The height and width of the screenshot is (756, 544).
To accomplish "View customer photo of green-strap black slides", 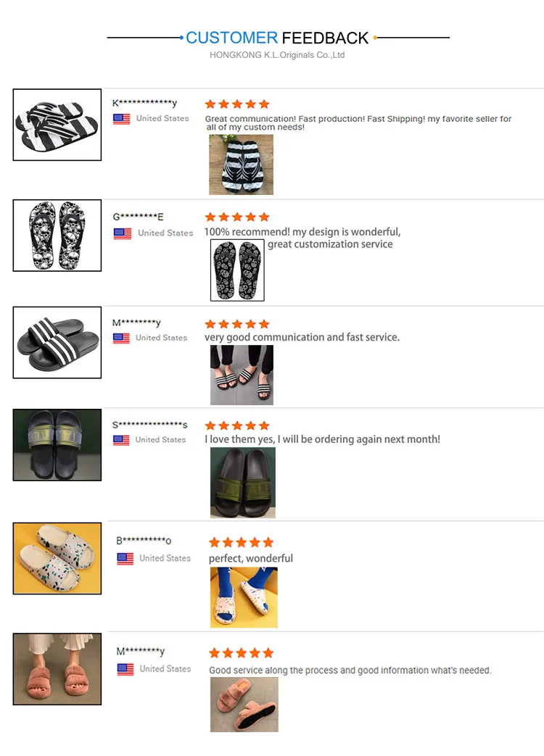I will (243, 483).
